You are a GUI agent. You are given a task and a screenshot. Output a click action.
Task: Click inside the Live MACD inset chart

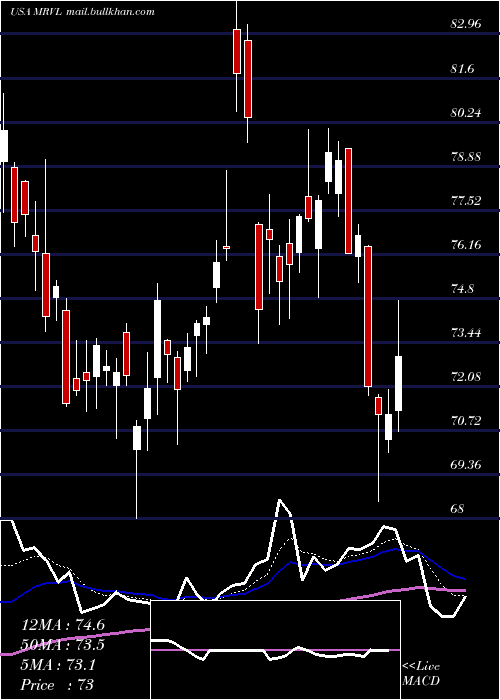coord(275,650)
